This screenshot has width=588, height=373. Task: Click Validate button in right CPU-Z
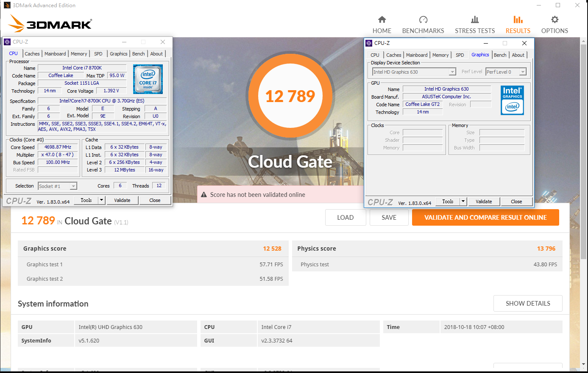coord(484,202)
